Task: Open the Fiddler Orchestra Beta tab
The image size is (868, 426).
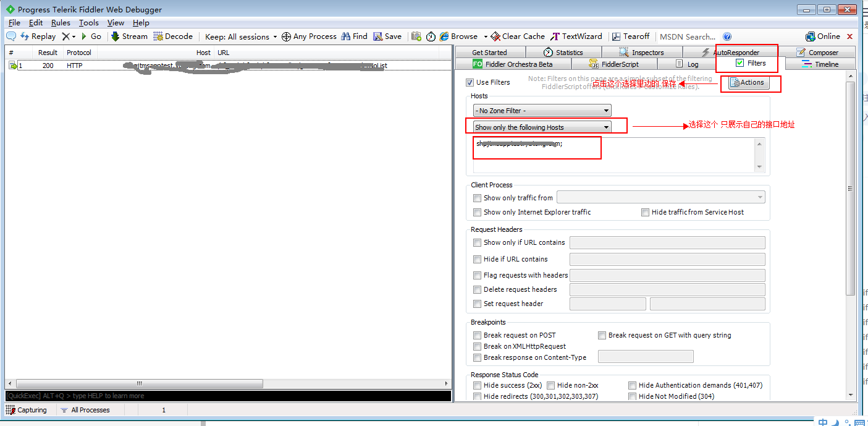Action: [513, 64]
